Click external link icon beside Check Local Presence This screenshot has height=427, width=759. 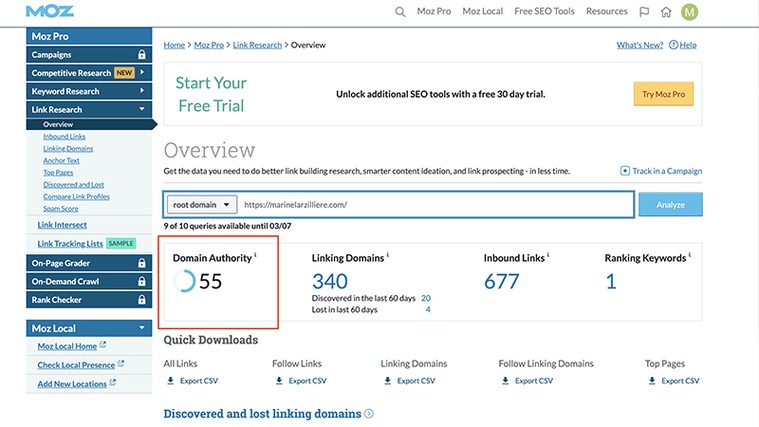point(121,364)
